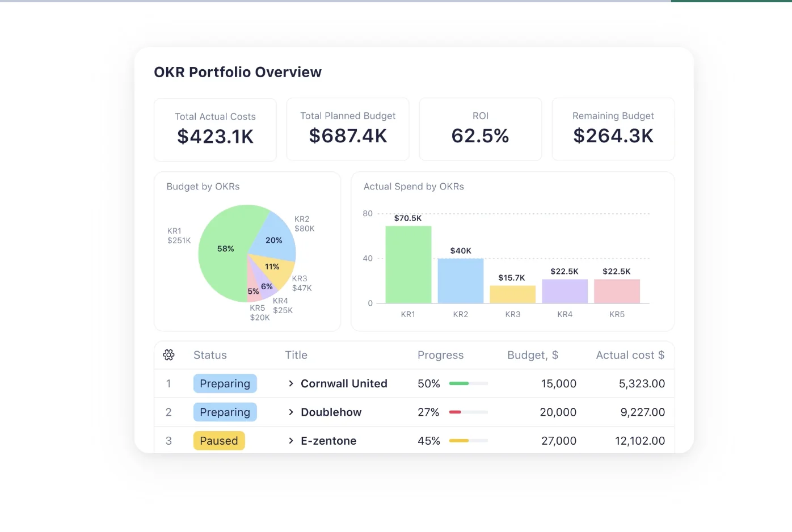Click the 27,000 budget cell
The width and height of the screenshot is (792, 532).
point(559,441)
